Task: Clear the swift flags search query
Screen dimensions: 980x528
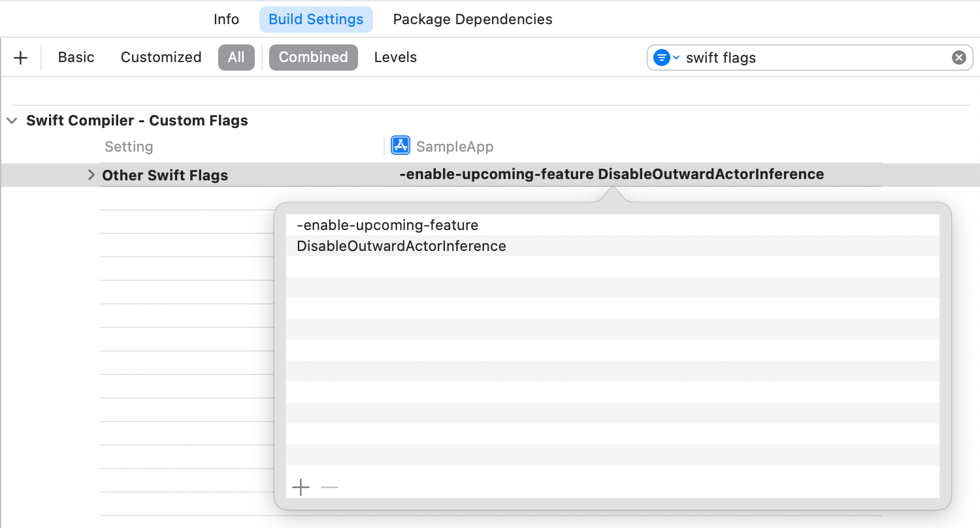Action: pos(958,57)
